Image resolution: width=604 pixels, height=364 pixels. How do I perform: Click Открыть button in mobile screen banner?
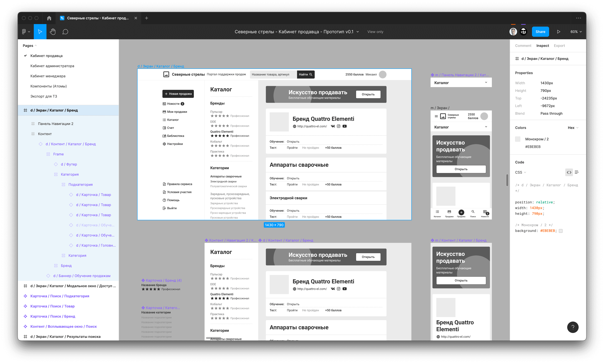461,169
